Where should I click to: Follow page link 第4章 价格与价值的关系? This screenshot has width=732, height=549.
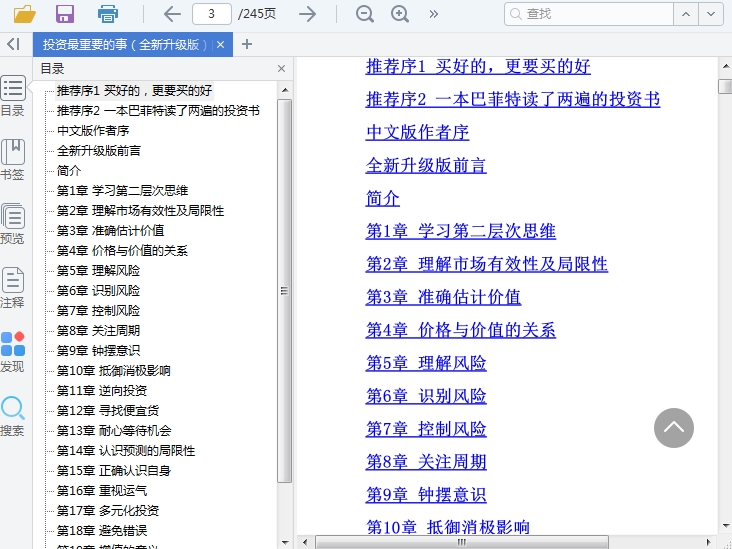pos(461,330)
